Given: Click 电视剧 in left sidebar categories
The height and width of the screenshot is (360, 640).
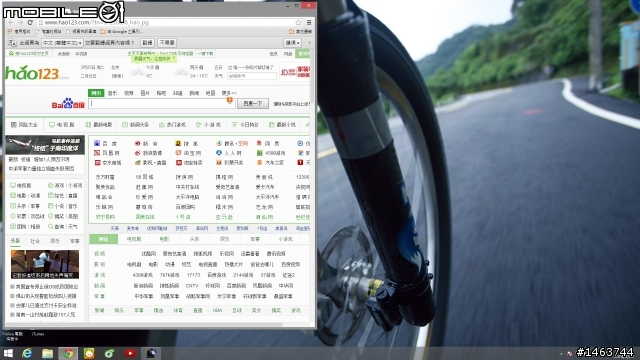Looking at the screenshot, I should pyautogui.click(x=21, y=185).
